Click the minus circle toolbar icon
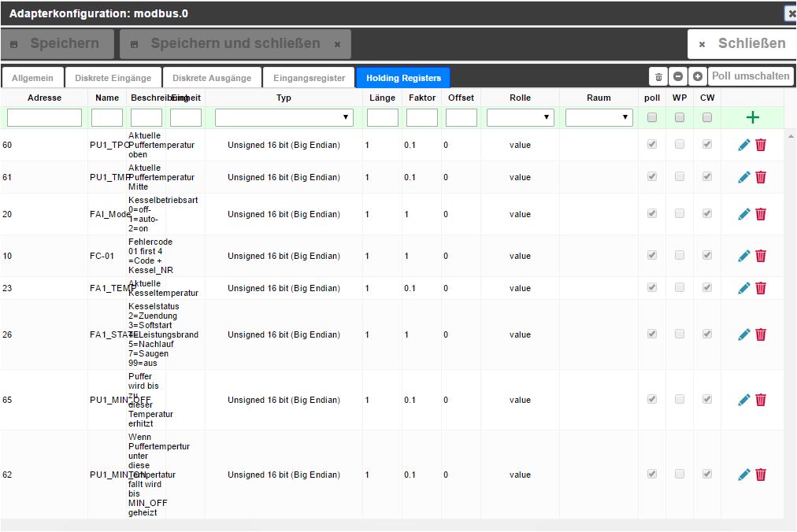The height and width of the screenshot is (532, 797). pyautogui.click(x=678, y=76)
